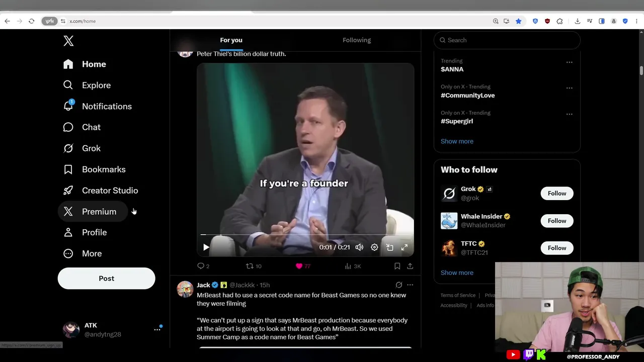Show more accounts to follow
The width and height of the screenshot is (644, 362).
(457, 273)
